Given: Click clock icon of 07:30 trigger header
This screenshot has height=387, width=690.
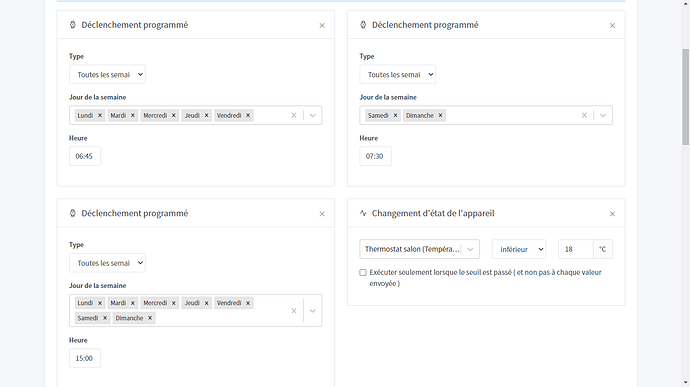Looking at the screenshot, I should pos(363,25).
